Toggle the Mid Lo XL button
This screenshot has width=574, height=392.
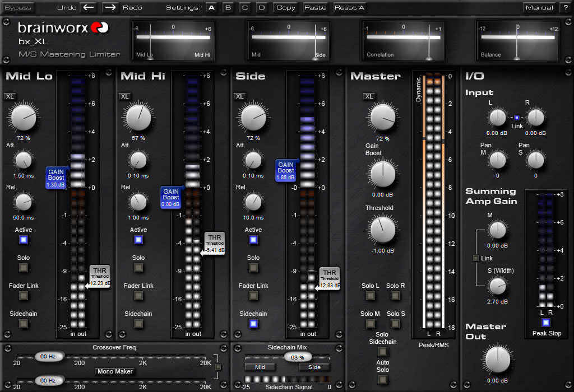10,96
